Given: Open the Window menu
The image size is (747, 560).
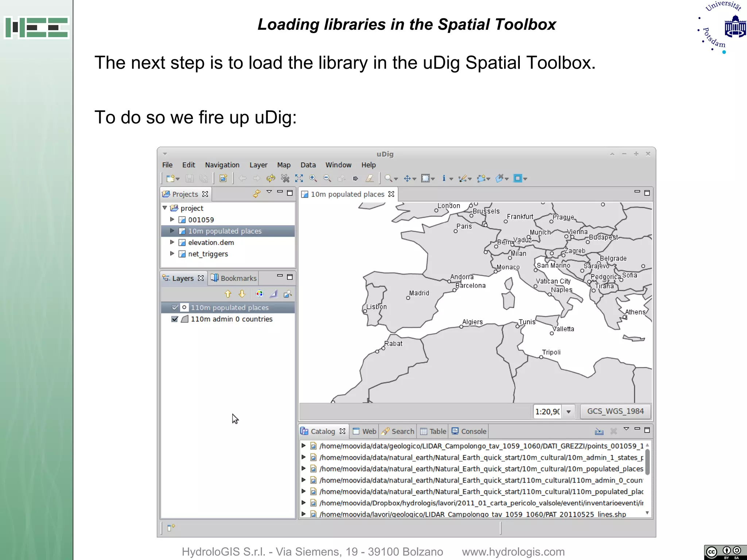Looking at the screenshot, I should pos(338,165).
